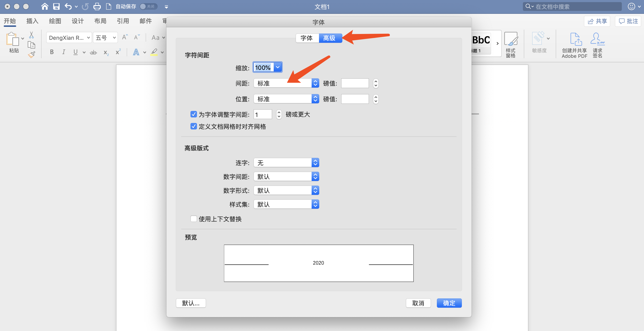Click the Cancel button

[x=418, y=303]
